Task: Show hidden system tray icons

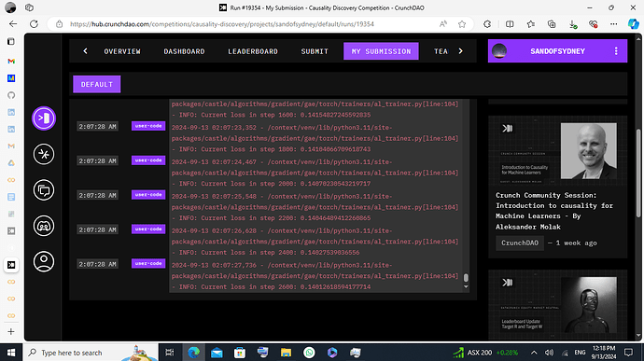Action: coord(534,353)
